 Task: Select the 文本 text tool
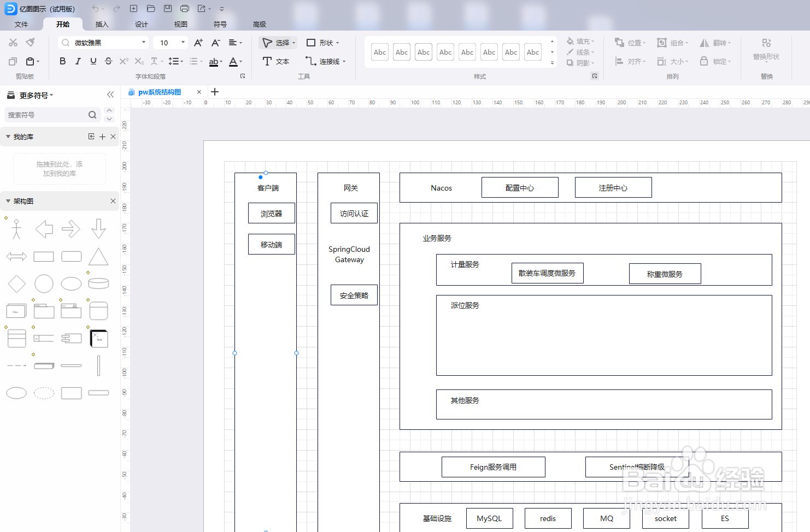coord(276,61)
